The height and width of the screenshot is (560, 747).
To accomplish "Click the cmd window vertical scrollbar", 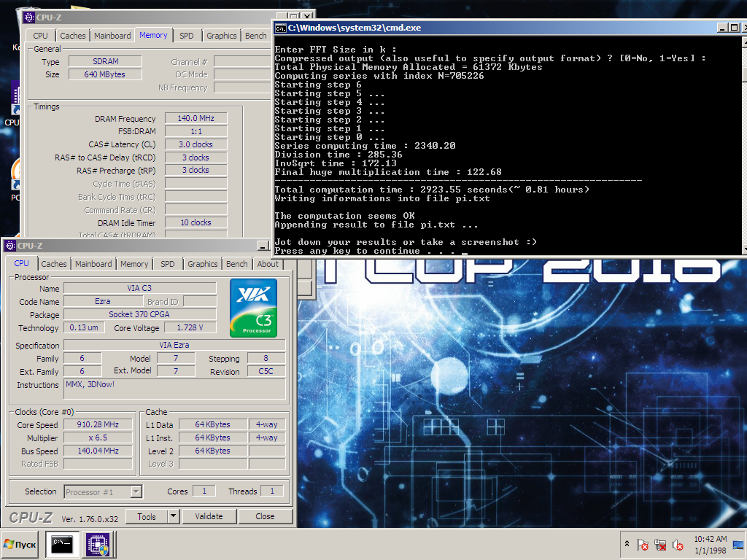I will click(x=745, y=145).
